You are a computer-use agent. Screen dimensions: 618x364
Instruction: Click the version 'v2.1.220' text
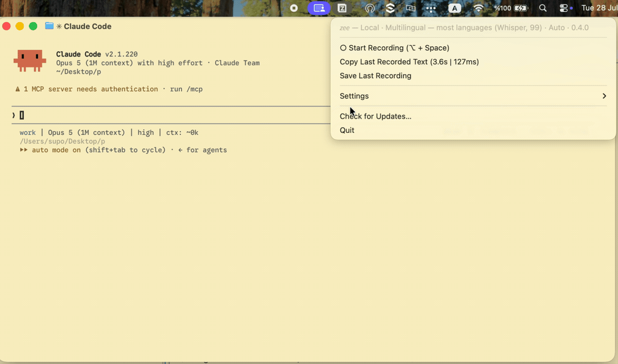[122, 54]
